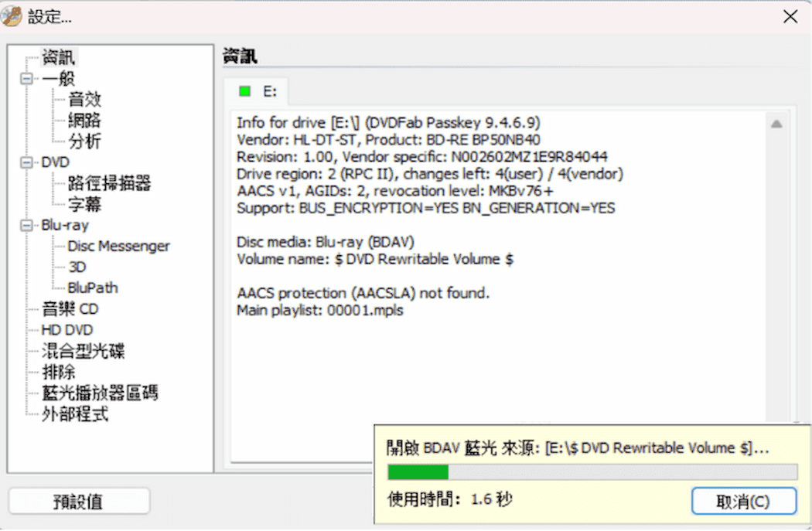812x531 pixels.
Task: Click the 使用時間: 1.6 秒 label
Action: pos(450,499)
